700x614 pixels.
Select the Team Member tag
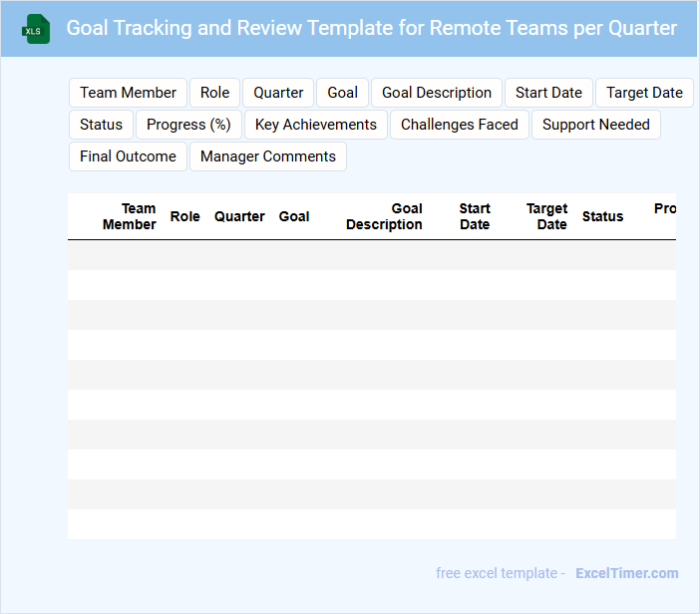pyautogui.click(x=128, y=93)
